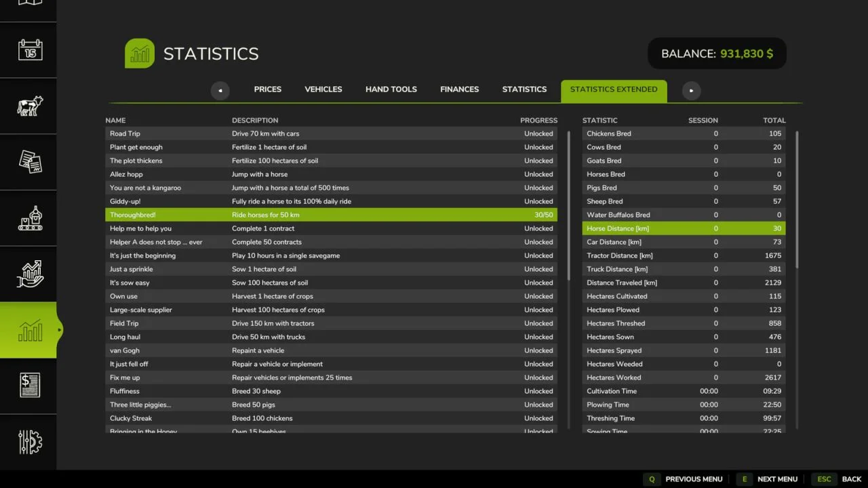Select the Road Trip achievement row
Screen dimensions: 868x488
coord(331,134)
